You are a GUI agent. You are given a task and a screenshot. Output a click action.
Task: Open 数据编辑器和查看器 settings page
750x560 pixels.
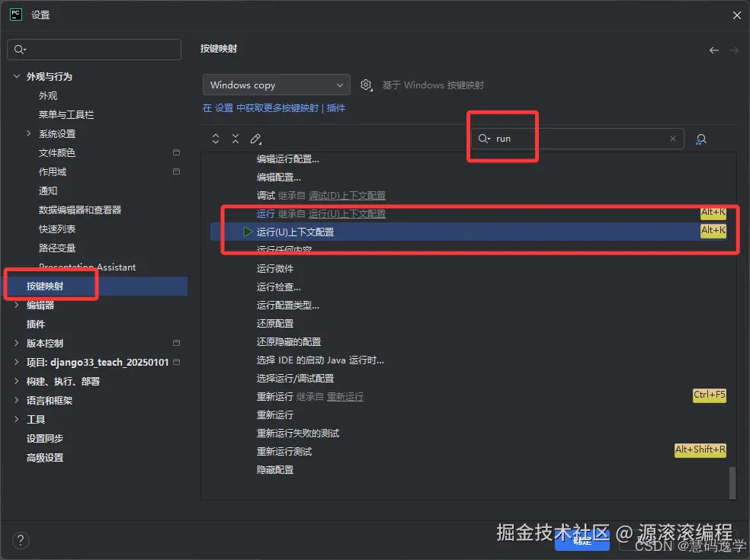click(x=80, y=210)
